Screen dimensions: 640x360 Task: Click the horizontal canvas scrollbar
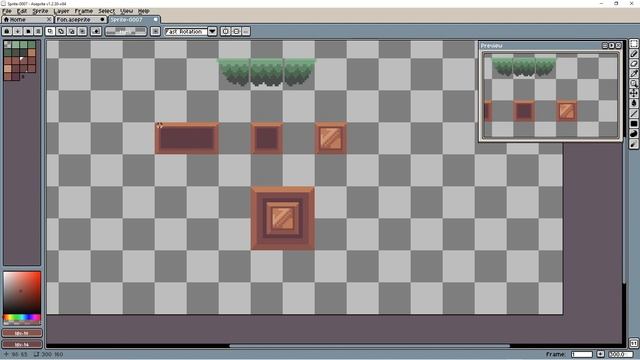pyautogui.click(x=369, y=346)
